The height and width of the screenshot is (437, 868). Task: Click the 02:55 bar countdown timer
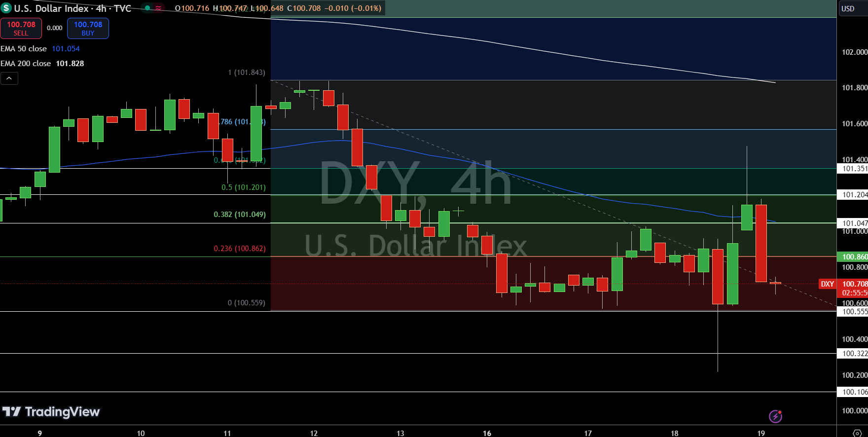tap(854, 293)
